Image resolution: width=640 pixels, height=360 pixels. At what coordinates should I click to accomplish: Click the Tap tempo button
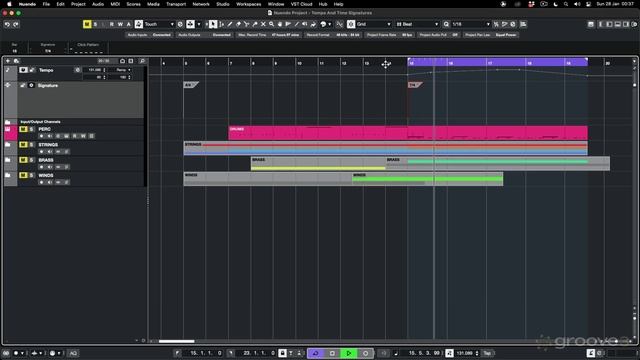pos(487,353)
